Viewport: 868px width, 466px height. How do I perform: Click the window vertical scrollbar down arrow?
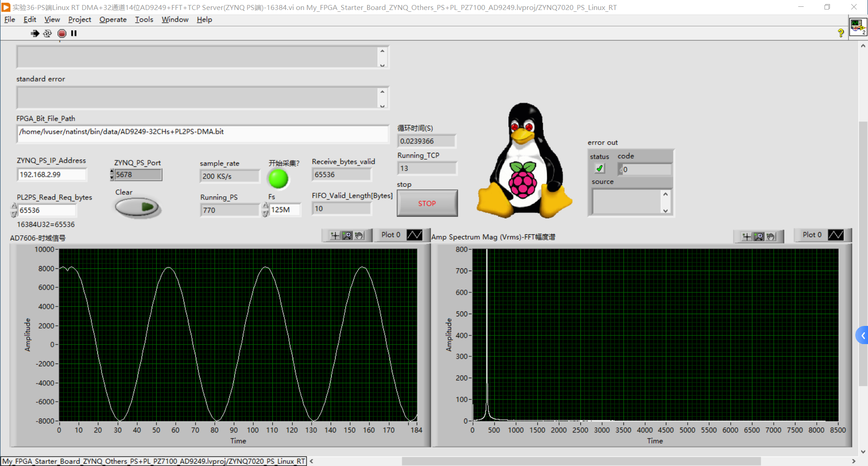(863, 451)
